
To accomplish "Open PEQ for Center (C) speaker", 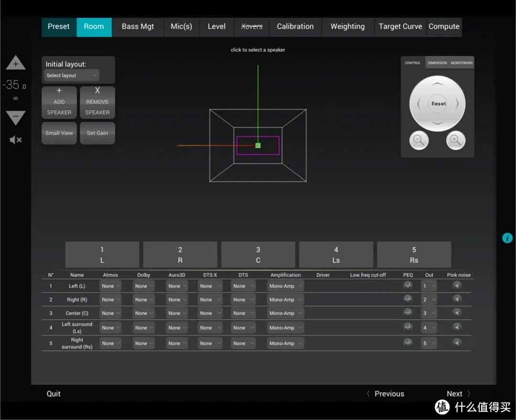I will pyautogui.click(x=408, y=312).
